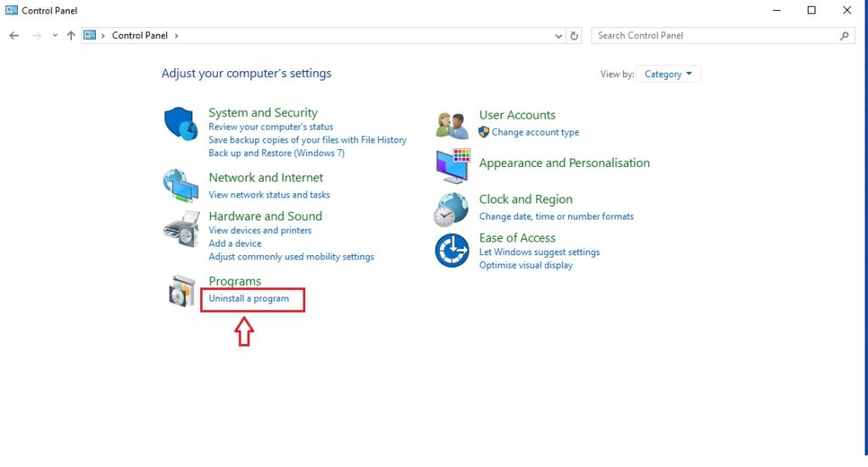868x467 pixels.
Task: Click the search magnifier icon
Action: (844, 36)
